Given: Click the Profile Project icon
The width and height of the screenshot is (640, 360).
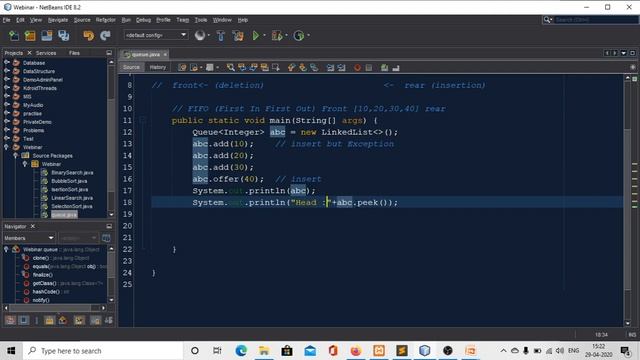Looking at the screenshot, I should tap(299, 36).
